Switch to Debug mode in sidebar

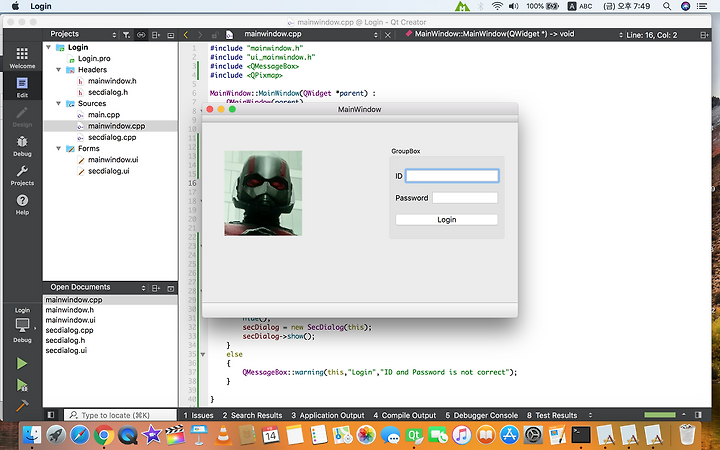pos(22,146)
